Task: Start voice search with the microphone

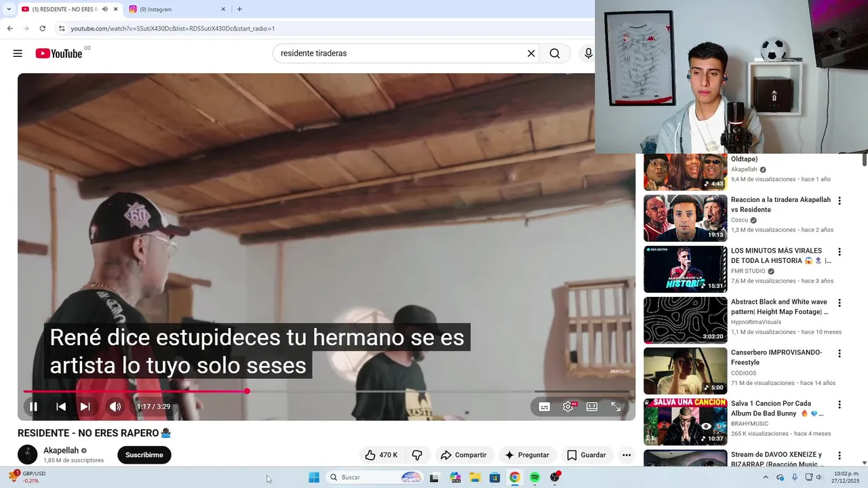Action: coord(588,54)
